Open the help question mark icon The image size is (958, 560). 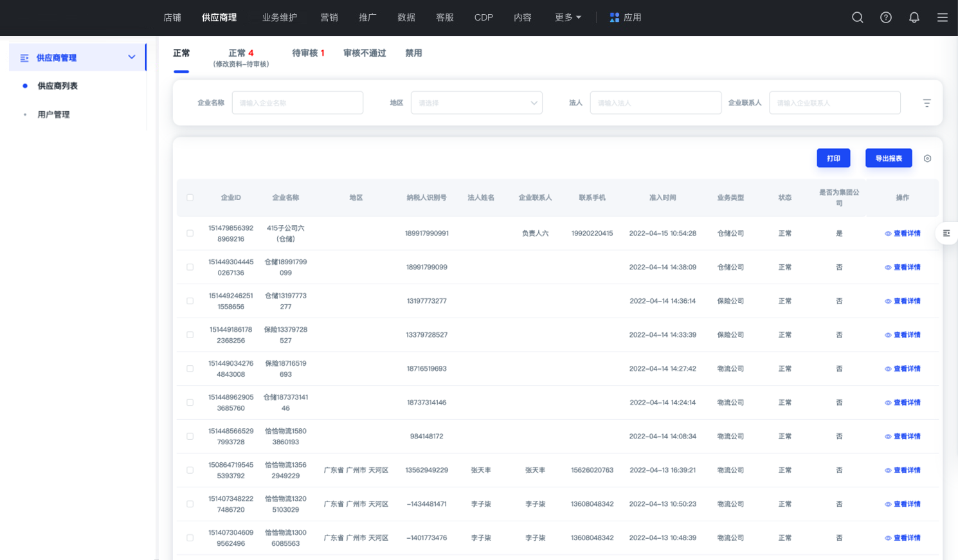coord(885,17)
